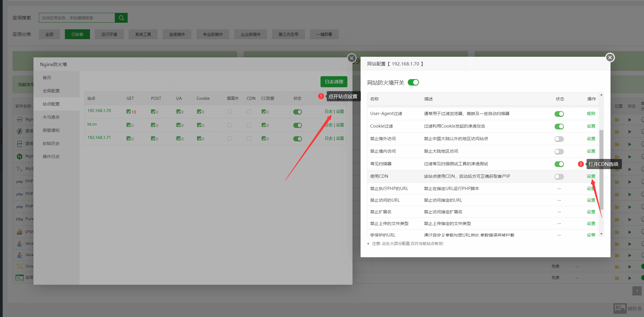The image size is (644, 317).
Task: Click the 日志清理 button
Action: pos(334,82)
